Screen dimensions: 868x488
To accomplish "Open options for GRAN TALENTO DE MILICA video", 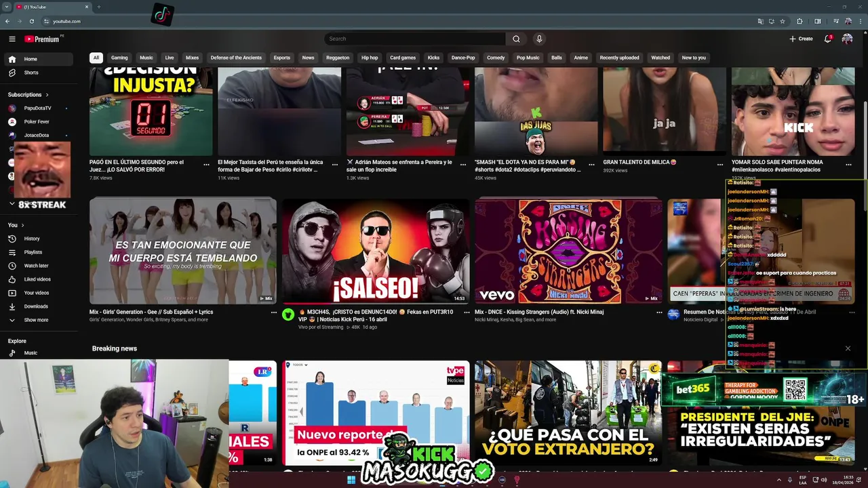I will coord(720,164).
